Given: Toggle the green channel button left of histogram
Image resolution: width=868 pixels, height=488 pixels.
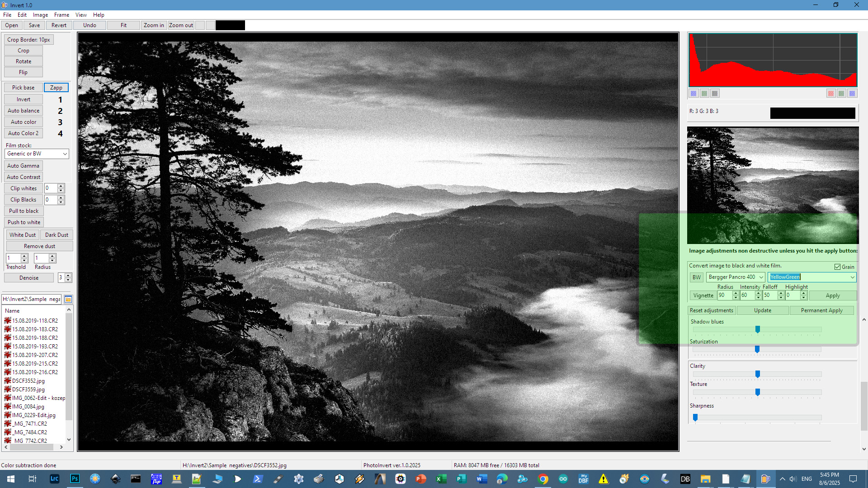Looking at the screenshot, I should click(x=704, y=94).
